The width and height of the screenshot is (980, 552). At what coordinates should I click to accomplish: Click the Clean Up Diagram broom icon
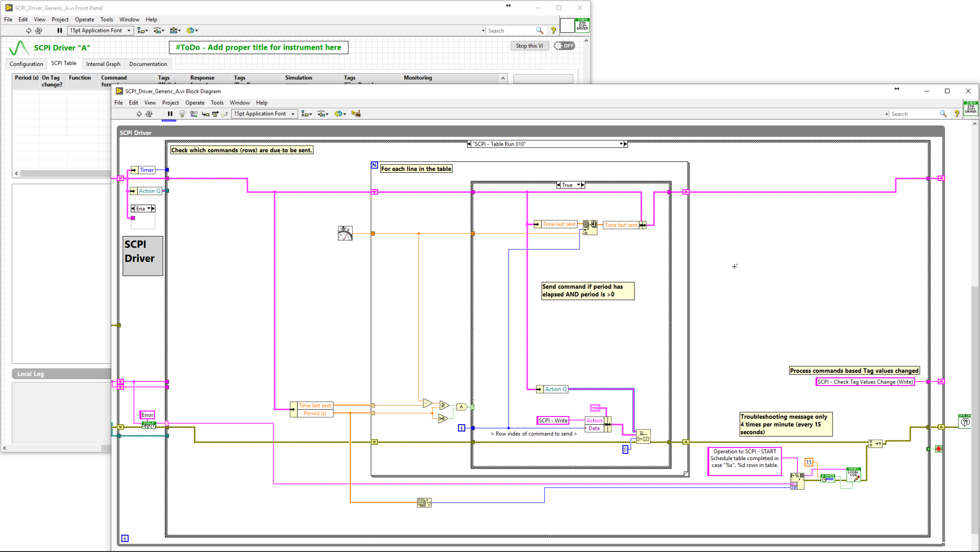tap(356, 114)
